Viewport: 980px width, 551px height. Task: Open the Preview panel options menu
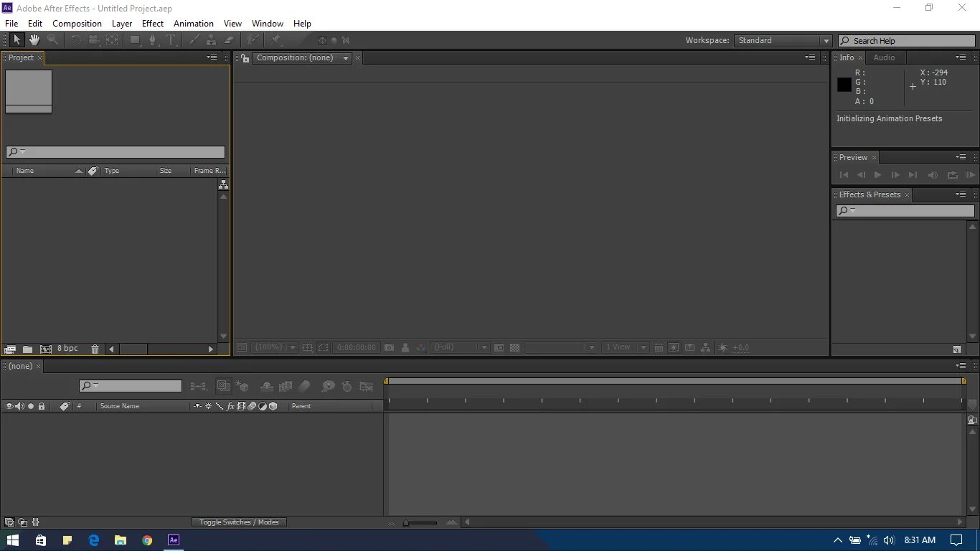click(961, 157)
